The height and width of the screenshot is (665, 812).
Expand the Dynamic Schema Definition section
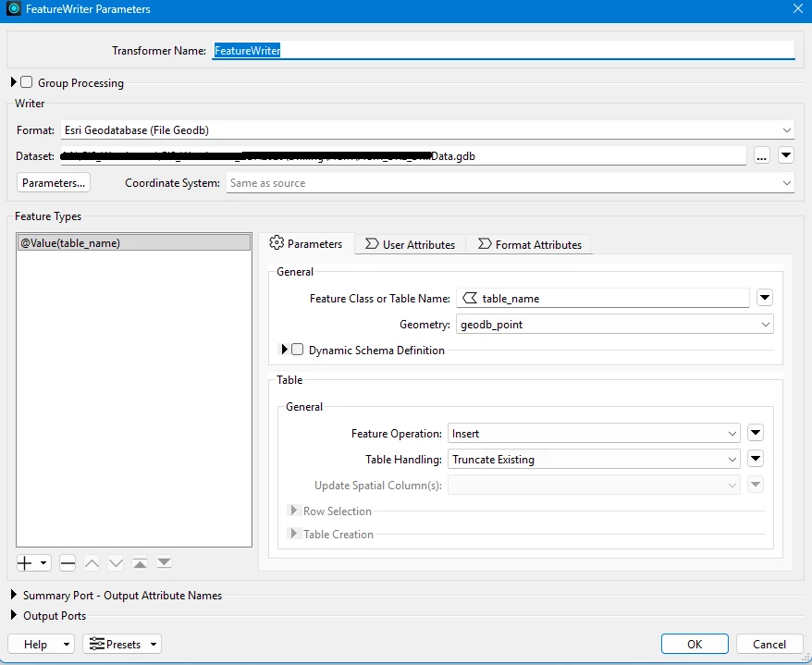click(284, 350)
